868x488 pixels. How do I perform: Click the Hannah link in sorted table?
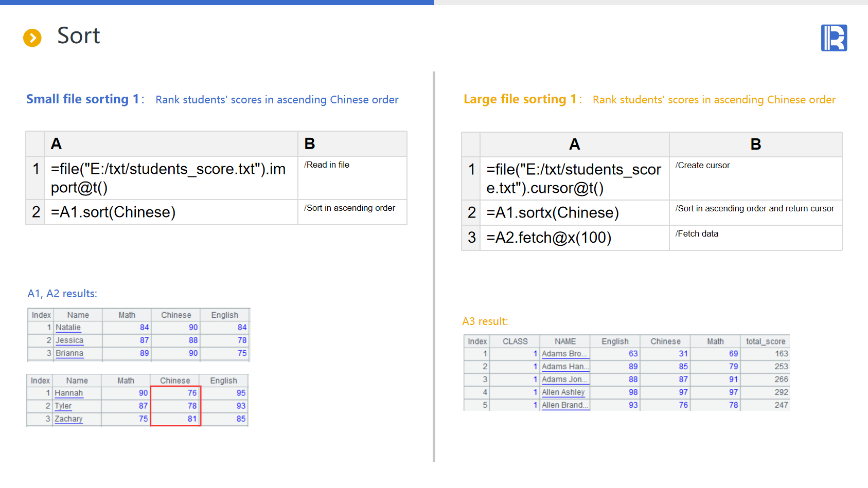(x=68, y=393)
